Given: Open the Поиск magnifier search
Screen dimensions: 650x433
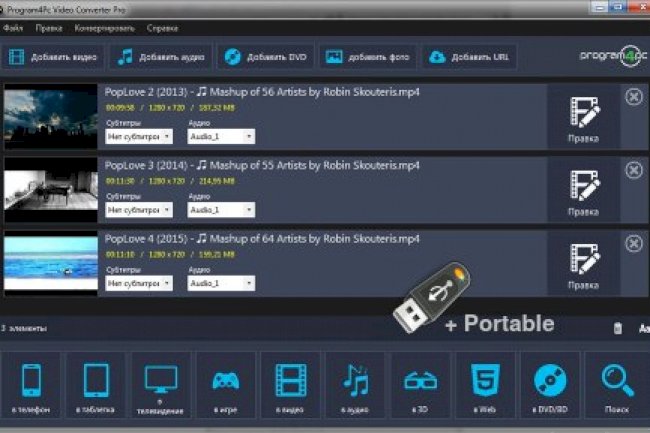Looking at the screenshot, I should (617, 387).
